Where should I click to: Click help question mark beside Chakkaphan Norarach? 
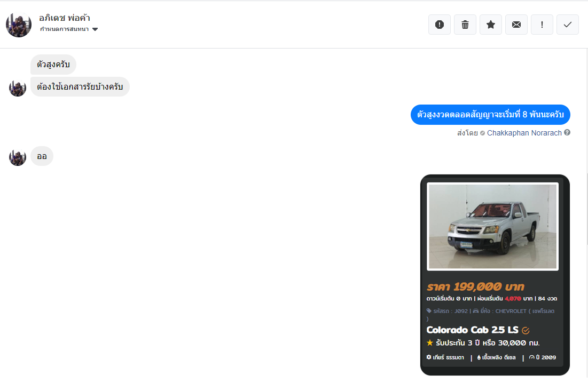(x=567, y=132)
